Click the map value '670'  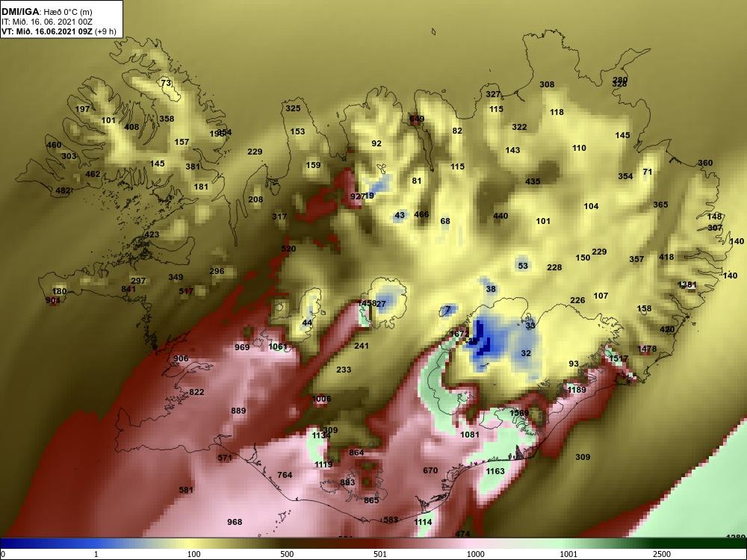(430, 470)
